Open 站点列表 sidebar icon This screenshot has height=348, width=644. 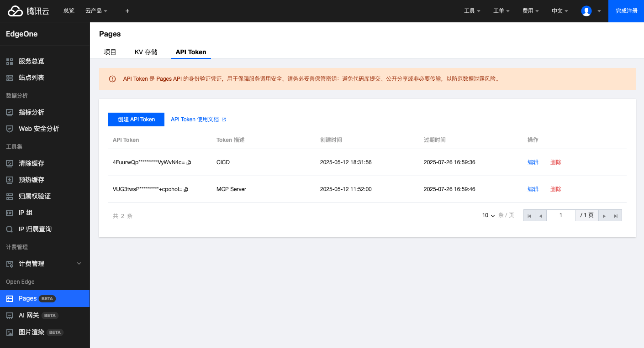tap(10, 78)
